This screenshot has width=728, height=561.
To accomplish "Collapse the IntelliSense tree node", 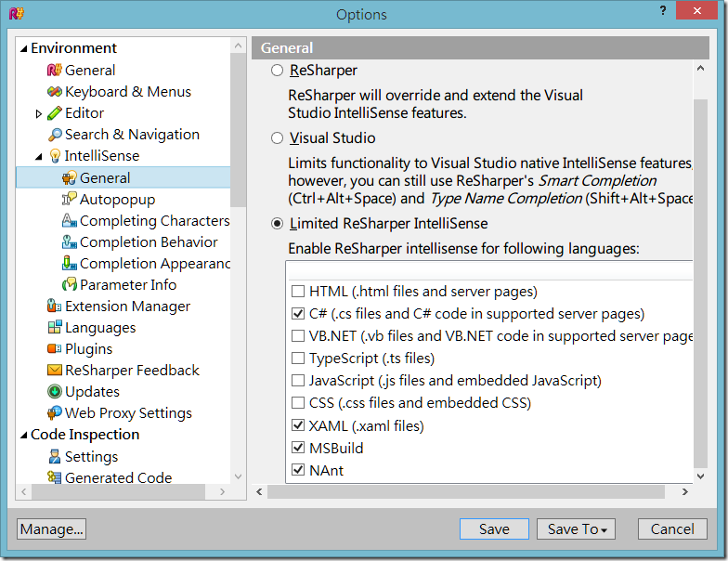I will point(39,156).
